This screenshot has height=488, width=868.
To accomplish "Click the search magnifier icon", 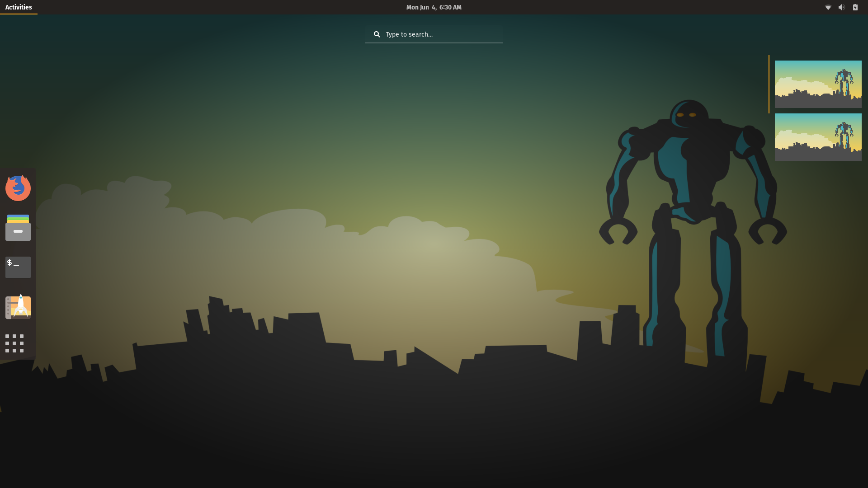I will click(x=377, y=34).
